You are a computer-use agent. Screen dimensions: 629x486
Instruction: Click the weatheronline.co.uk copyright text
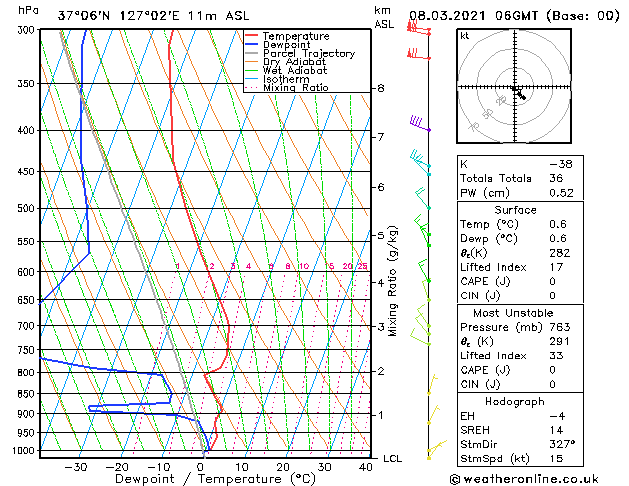[x=524, y=479]
